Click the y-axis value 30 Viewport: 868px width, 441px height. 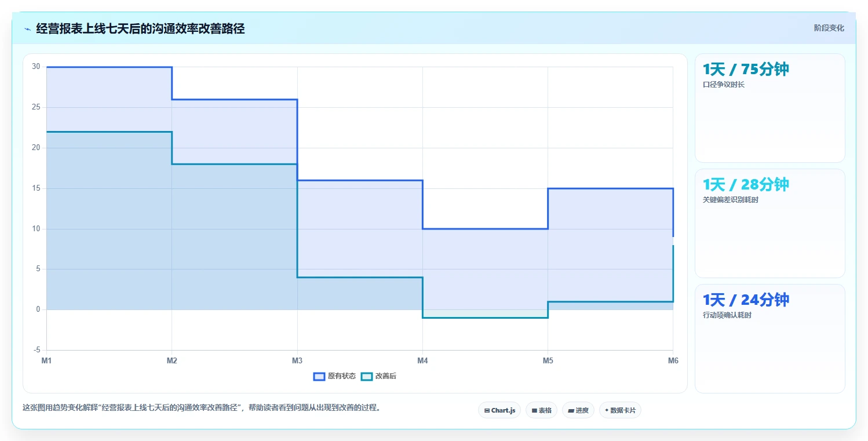coord(36,67)
